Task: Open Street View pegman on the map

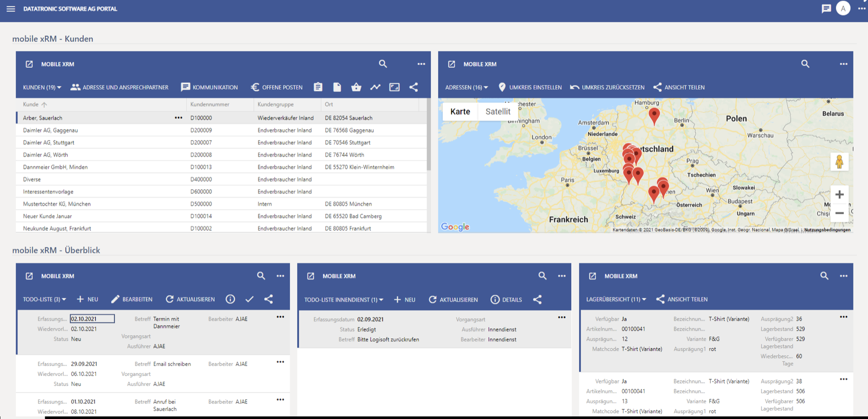Action: click(839, 162)
